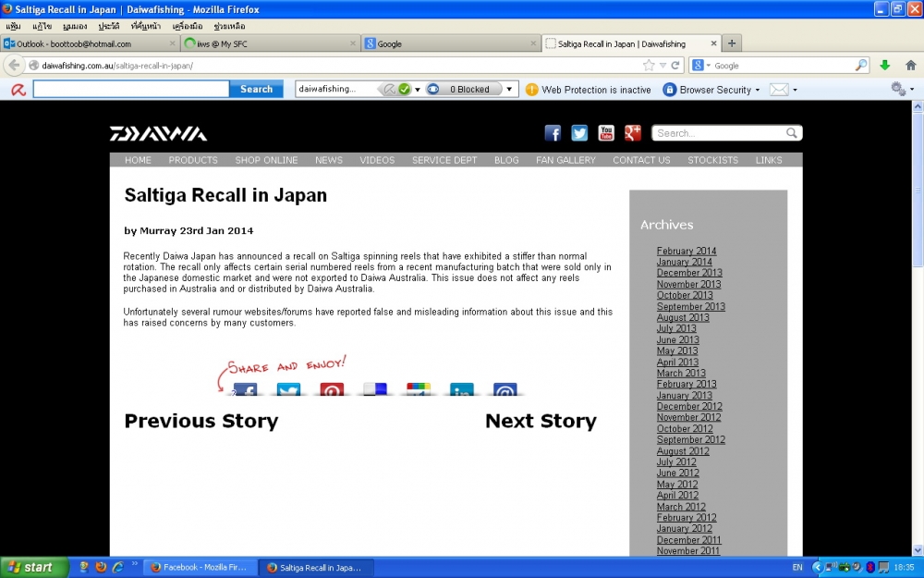Click the Windows start button
This screenshot has width=924, height=578.
pyautogui.click(x=34, y=568)
